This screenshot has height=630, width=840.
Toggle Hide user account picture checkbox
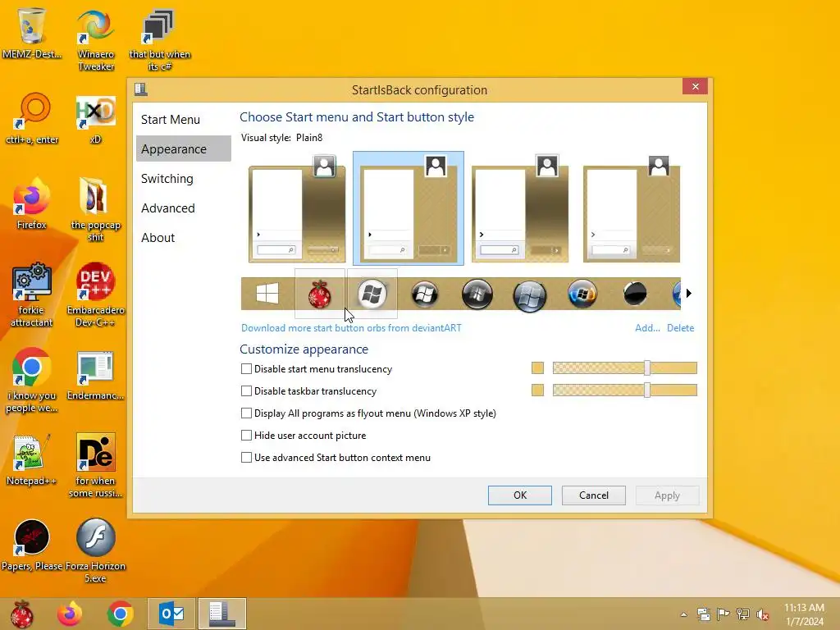coord(246,435)
